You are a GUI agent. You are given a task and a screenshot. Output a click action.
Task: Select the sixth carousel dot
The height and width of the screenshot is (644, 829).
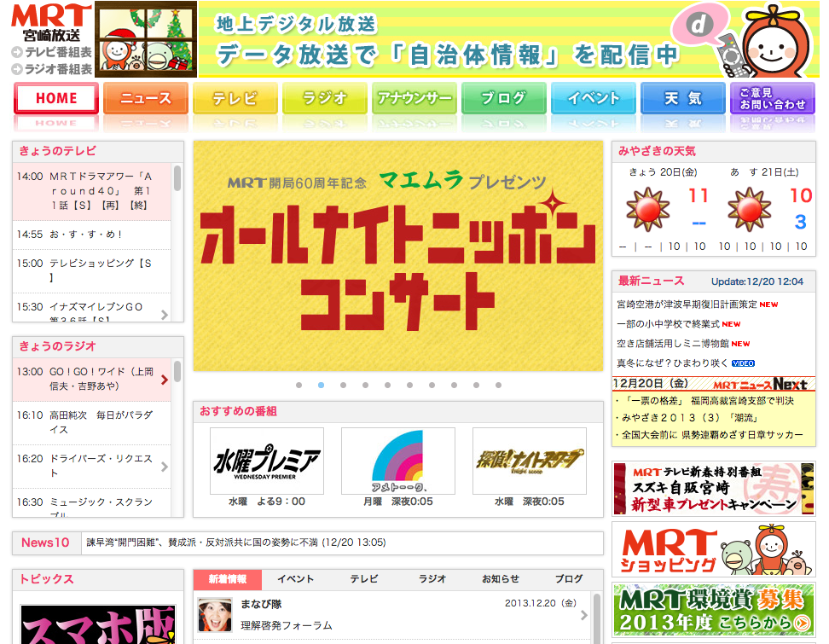tap(410, 386)
